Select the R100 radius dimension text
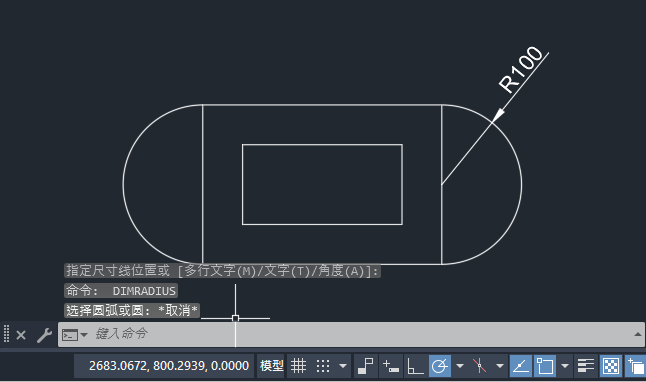The image size is (646, 382). click(x=521, y=69)
